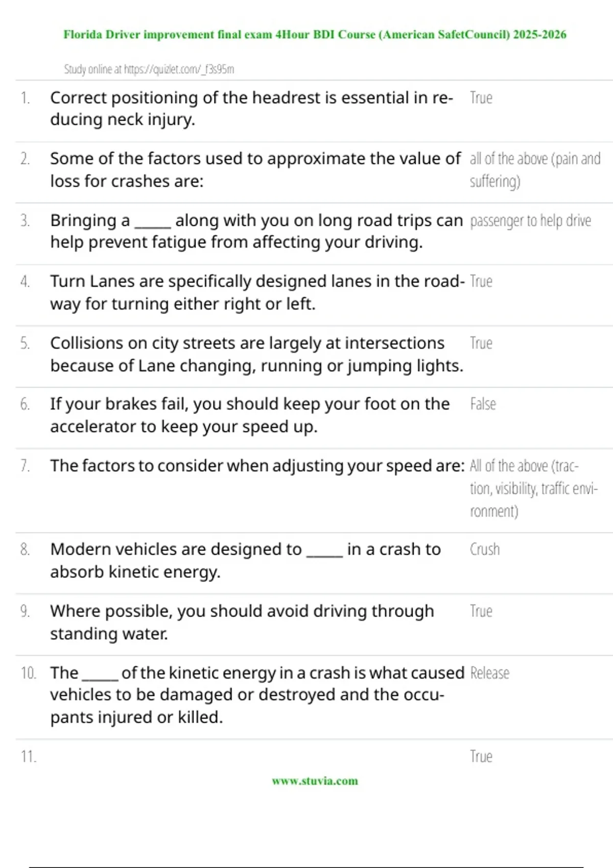Screen dimensions: 613x868
Task: Click the 'Release' answer for question 10
Action: (489, 673)
